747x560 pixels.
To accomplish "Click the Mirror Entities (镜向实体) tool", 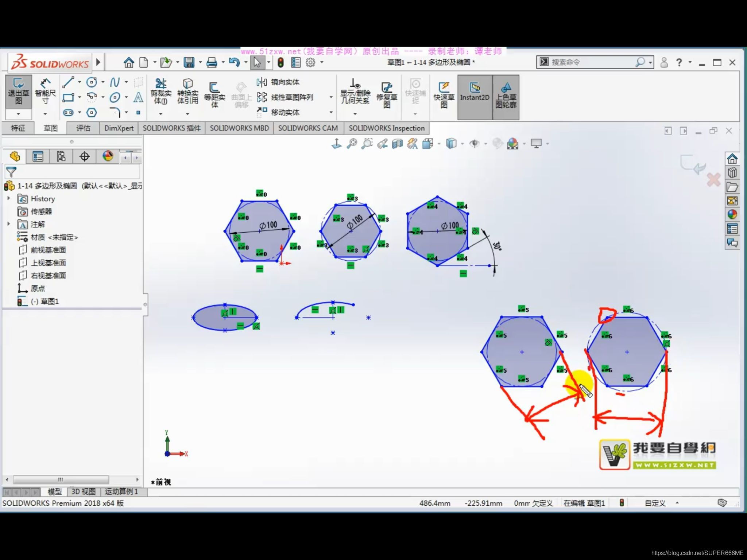I will pyautogui.click(x=279, y=82).
